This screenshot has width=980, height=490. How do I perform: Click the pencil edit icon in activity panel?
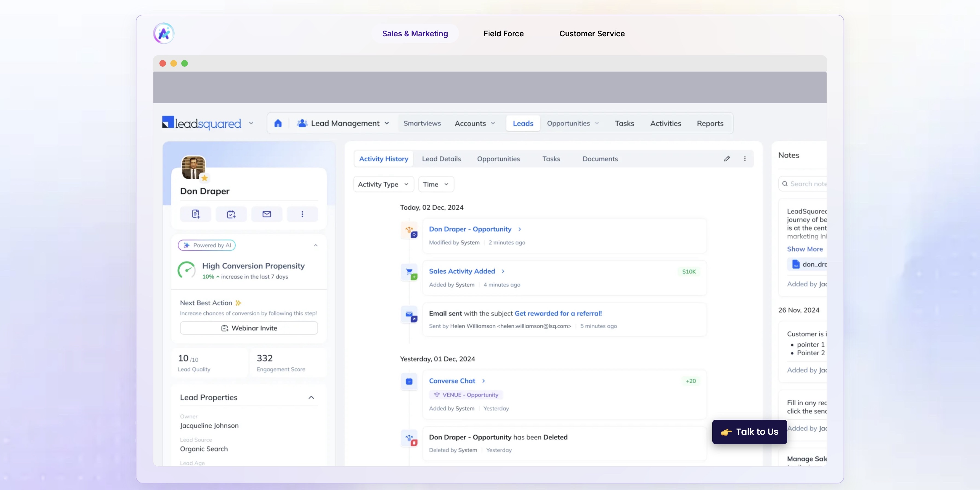(727, 159)
